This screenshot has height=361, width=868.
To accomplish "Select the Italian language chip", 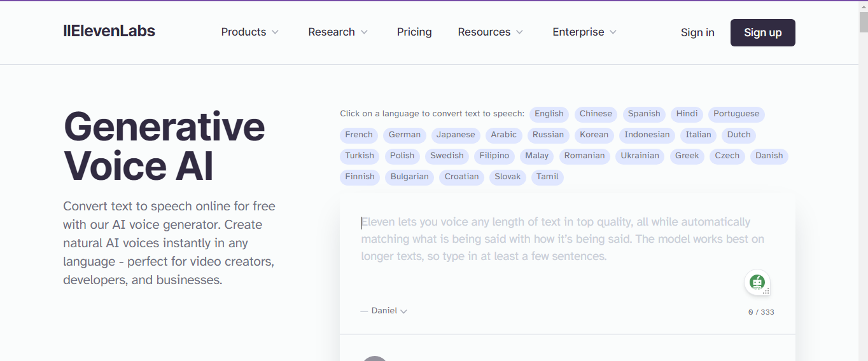I will pos(699,135).
